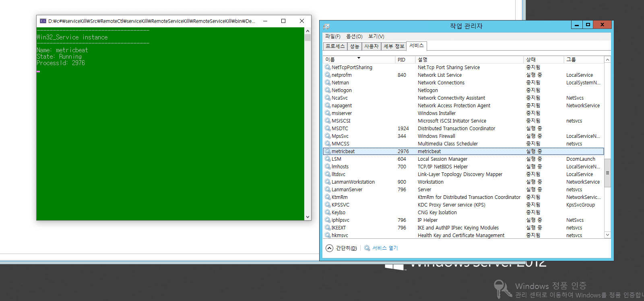Click the console window icon in title bar
The image size is (644, 301).
click(x=43, y=21)
